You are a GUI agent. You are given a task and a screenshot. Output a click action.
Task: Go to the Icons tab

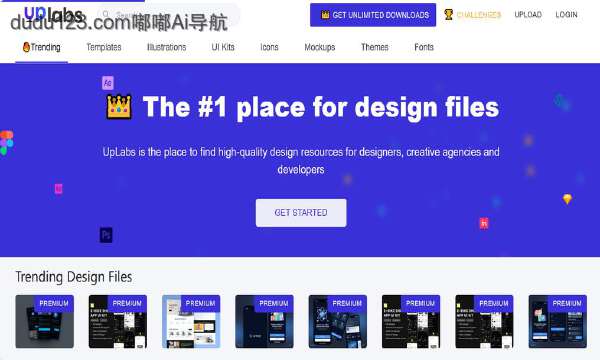tap(269, 47)
